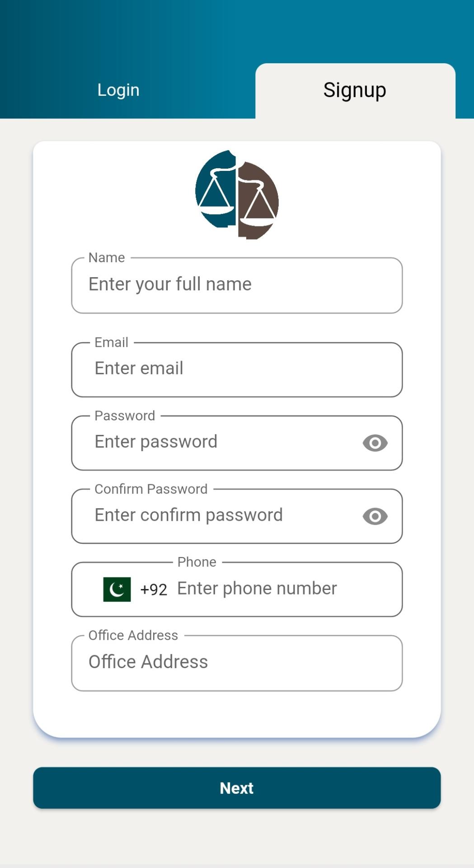Select the Signup tab

click(355, 90)
